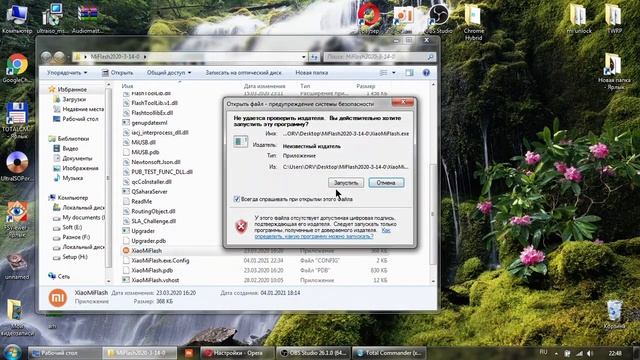Screen dimensions: 640x360
Task: Select Разное (F:) drive
Action: (x=71, y=237)
